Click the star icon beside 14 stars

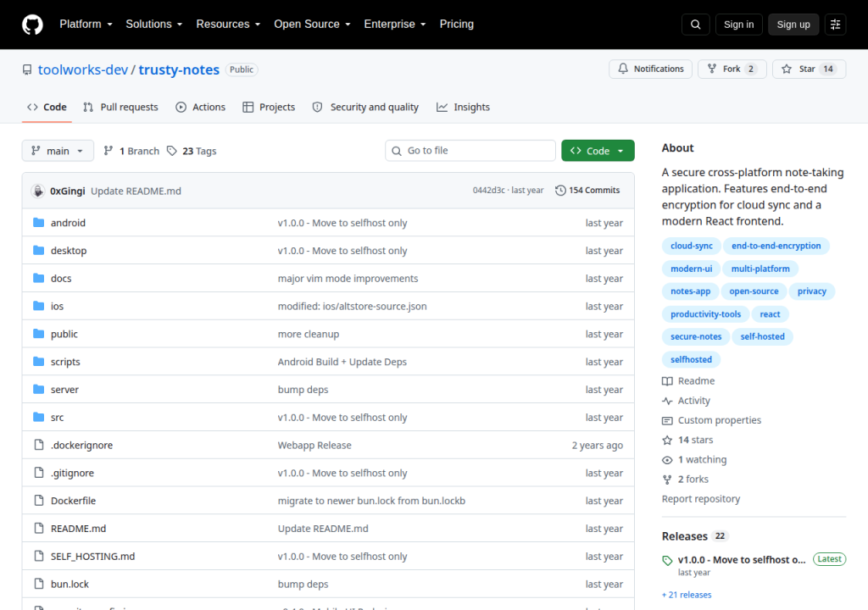tap(667, 440)
